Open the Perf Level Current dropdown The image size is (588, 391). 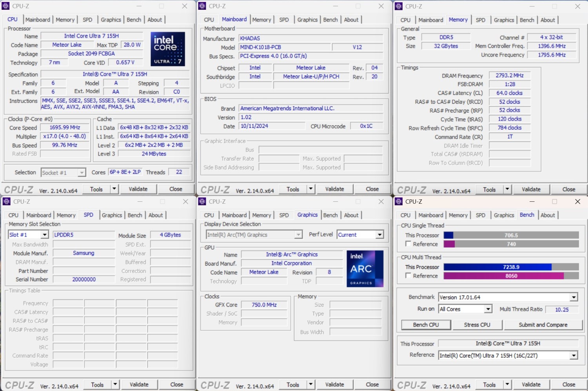[379, 235]
